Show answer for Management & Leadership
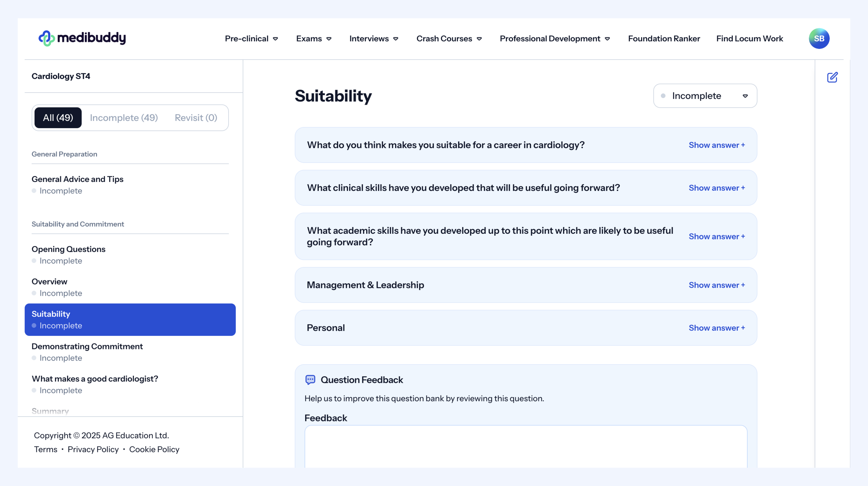The image size is (868, 486). pos(716,285)
